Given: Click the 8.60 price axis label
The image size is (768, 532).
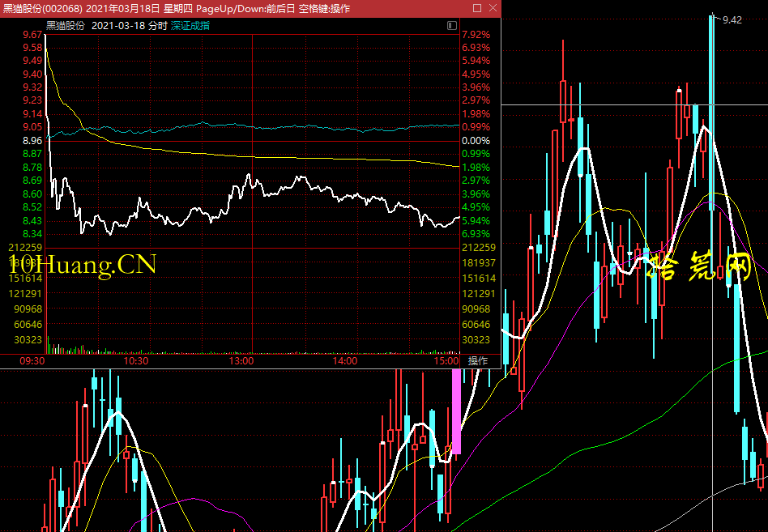Looking at the screenshot, I should [32, 194].
